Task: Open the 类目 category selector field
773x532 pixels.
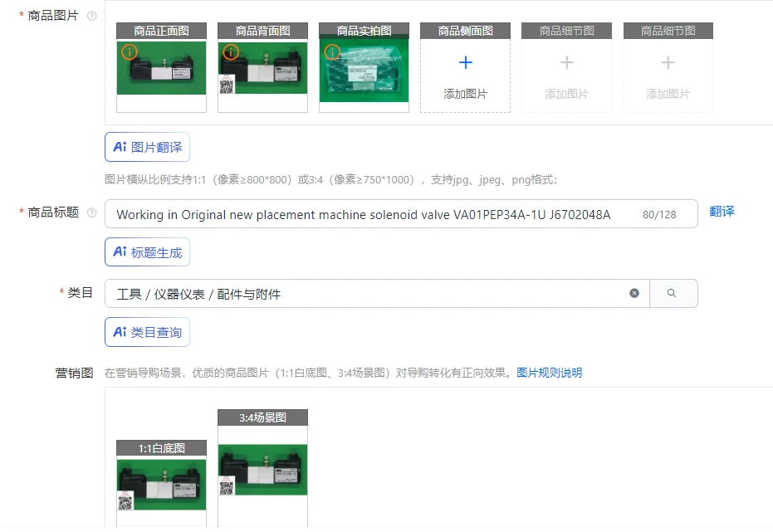Action: pos(377,294)
